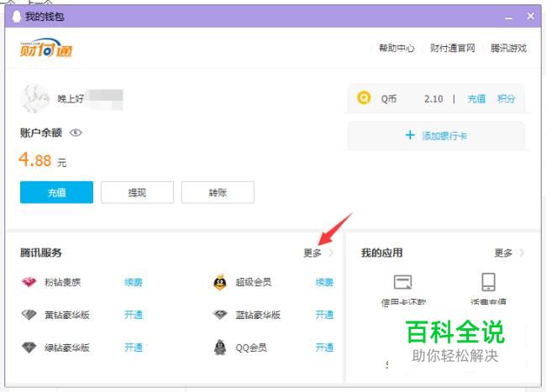Click the 绿钻豪华版 diamond icon
The width and height of the screenshot is (546, 392).
coord(29,348)
